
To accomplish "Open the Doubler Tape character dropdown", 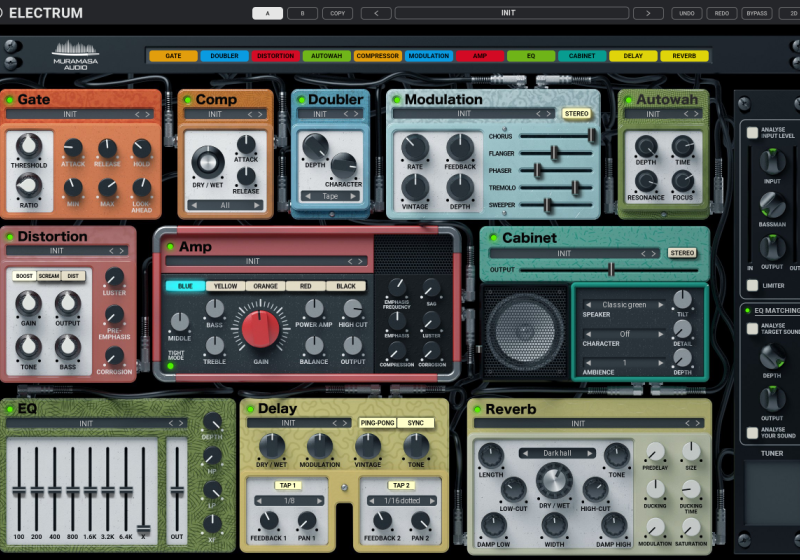I will pyautogui.click(x=329, y=196).
